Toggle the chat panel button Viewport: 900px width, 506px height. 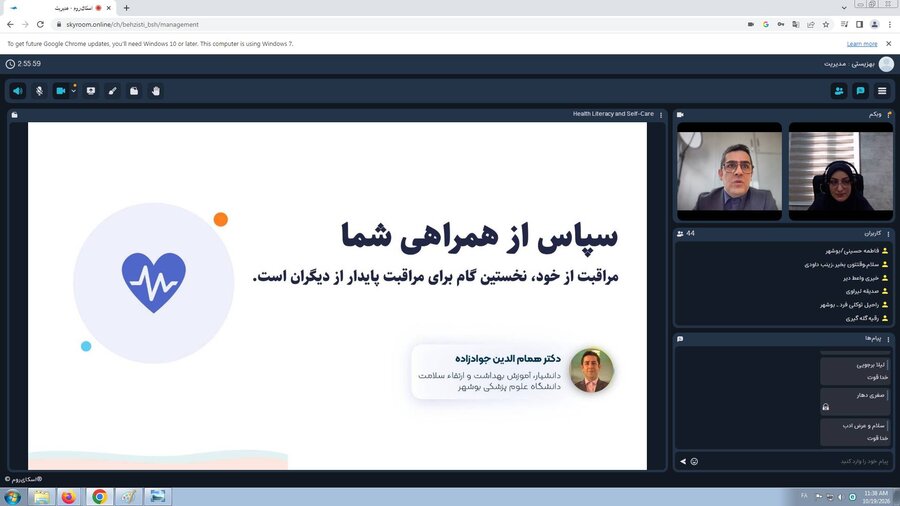(x=860, y=91)
